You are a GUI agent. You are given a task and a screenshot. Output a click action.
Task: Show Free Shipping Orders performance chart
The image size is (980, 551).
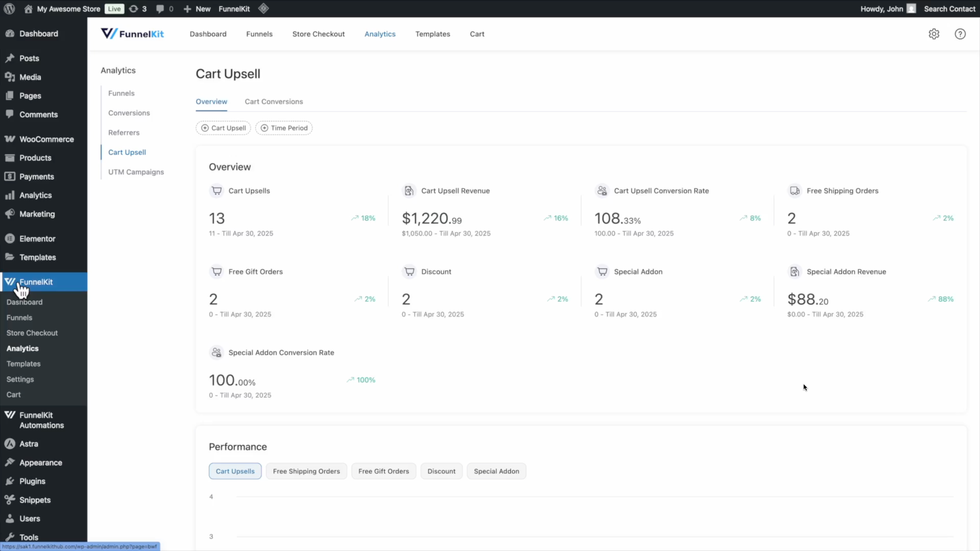pos(306,471)
